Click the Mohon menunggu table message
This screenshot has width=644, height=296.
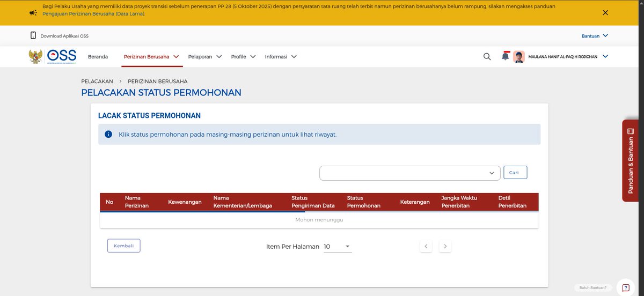(x=319, y=219)
